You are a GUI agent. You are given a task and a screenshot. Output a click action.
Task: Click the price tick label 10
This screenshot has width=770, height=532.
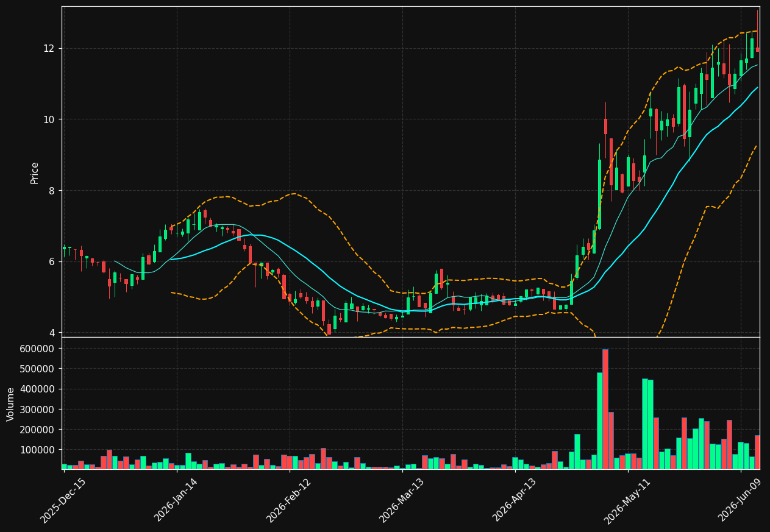tap(49, 119)
